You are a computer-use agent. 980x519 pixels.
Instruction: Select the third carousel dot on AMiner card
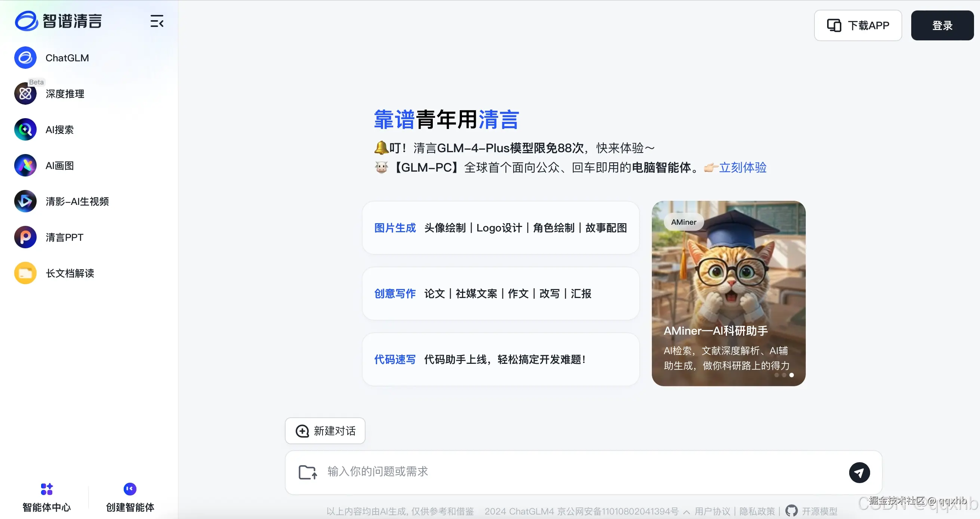(x=792, y=375)
